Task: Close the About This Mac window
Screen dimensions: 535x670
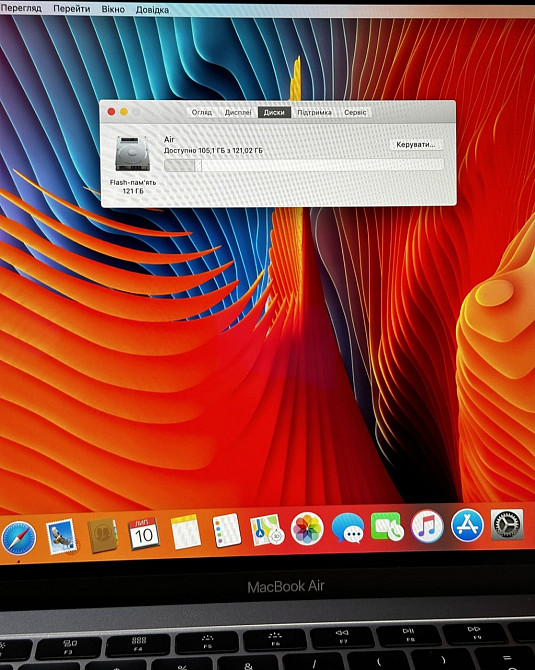Action: 111,112
